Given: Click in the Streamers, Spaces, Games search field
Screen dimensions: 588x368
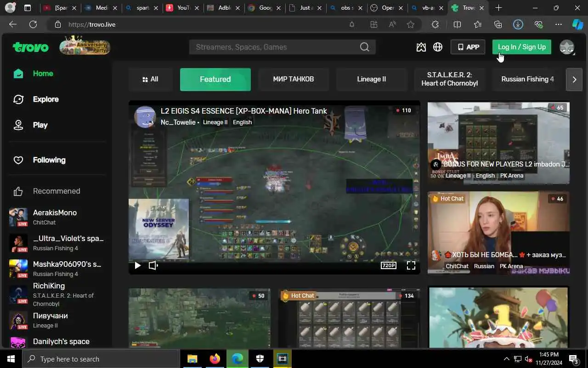Looking at the screenshot, I should [x=276, y=47].
